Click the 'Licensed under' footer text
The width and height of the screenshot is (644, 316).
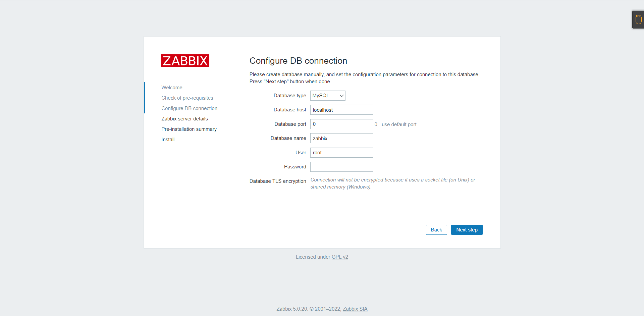coord(313,257)
